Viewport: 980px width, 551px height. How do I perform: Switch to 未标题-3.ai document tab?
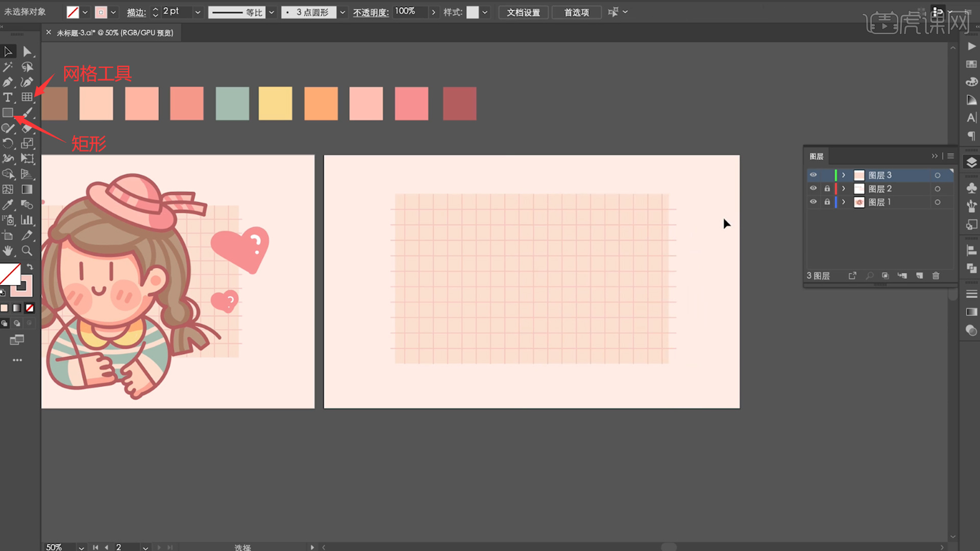pyautogui.click(x=115, y=33)
